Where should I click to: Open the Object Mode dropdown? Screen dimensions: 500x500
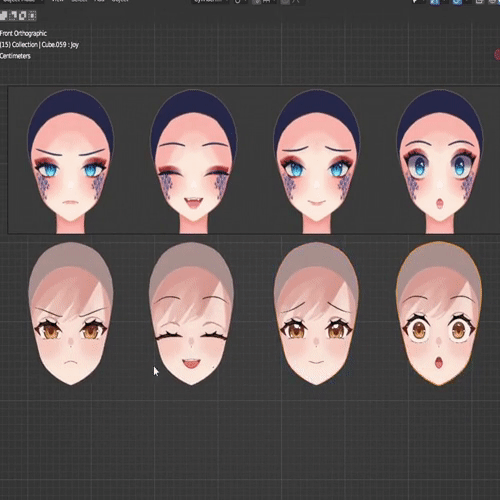[x=22, y=1]
